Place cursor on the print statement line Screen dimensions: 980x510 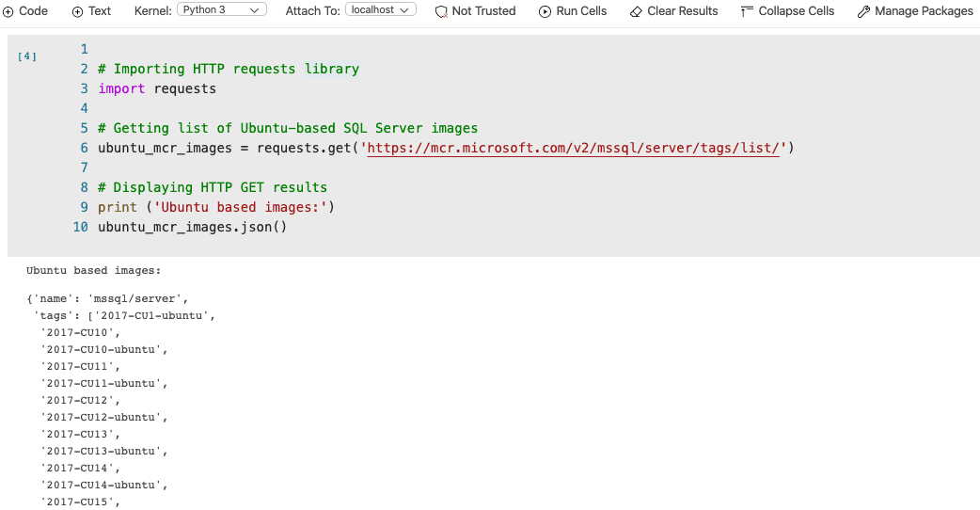click(216, 207)
